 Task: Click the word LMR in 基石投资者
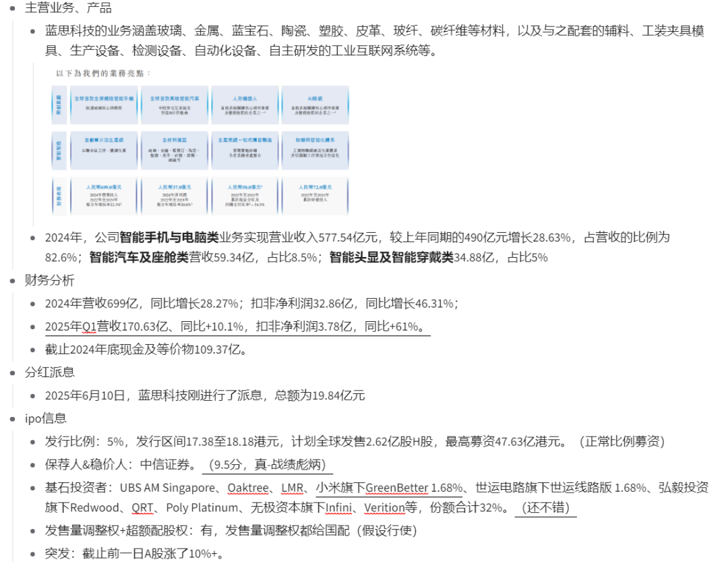(292, 488)
